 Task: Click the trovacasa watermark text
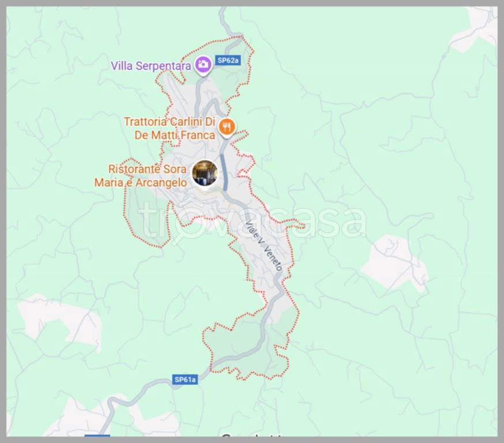coord(253,220)
